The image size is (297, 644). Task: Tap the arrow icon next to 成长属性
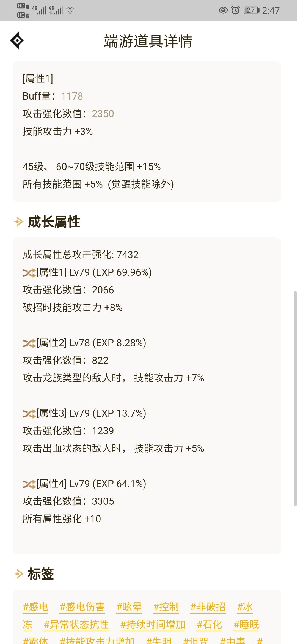point(18,222)
